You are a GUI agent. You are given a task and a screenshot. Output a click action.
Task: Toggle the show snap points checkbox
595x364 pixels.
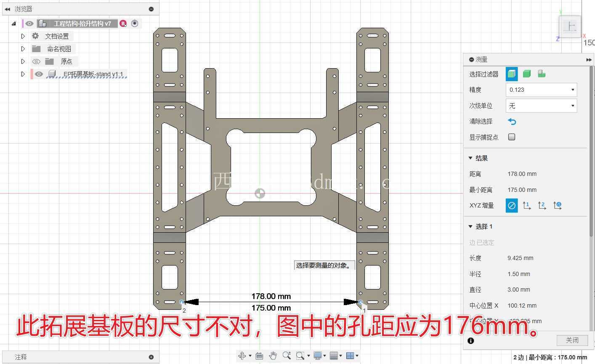click(x=512, y=137)
